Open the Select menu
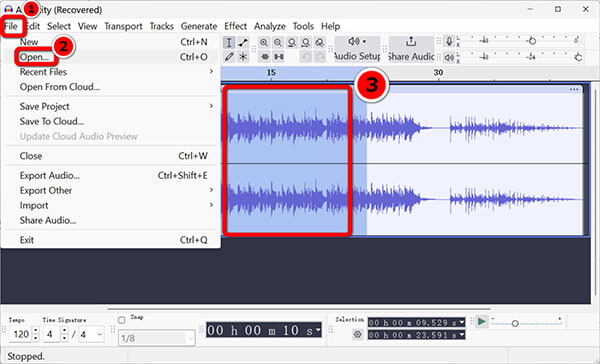The height and width of the screenshot is (364, 600). tap(59, 26)
